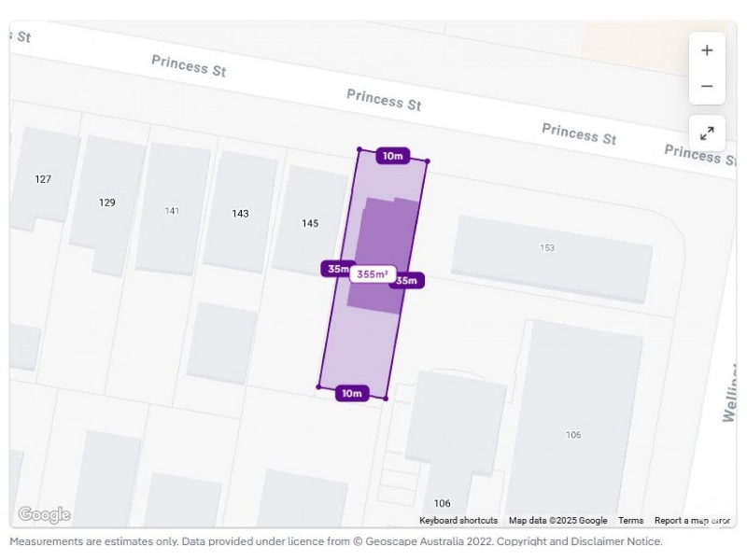Select the building numbered 145
This screenshot has width=747, height=560.
310,221
